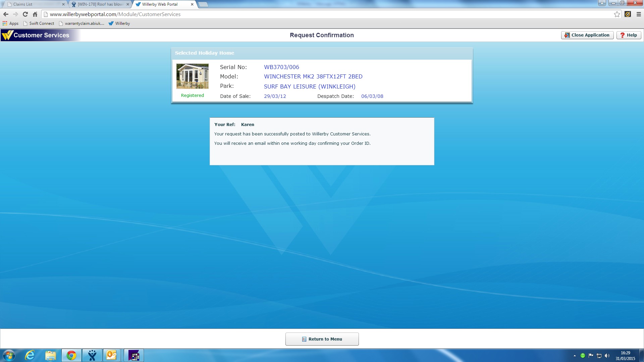Open the Swift Connect bookmark
This screenshot has height=362, width=644.
coord(39,23)
